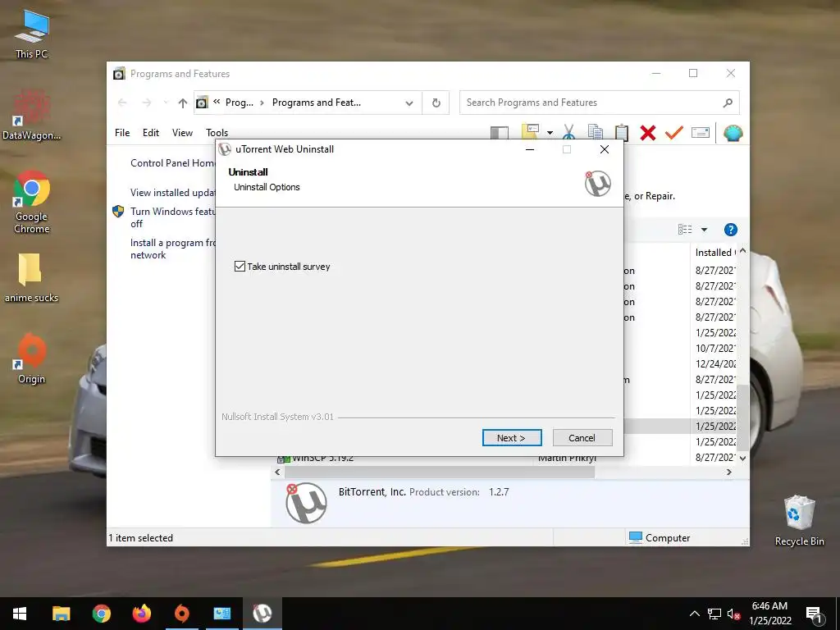Click the forward arrow navigation button
This screenshot has height=630, width=840.
[x=146, y=103]
